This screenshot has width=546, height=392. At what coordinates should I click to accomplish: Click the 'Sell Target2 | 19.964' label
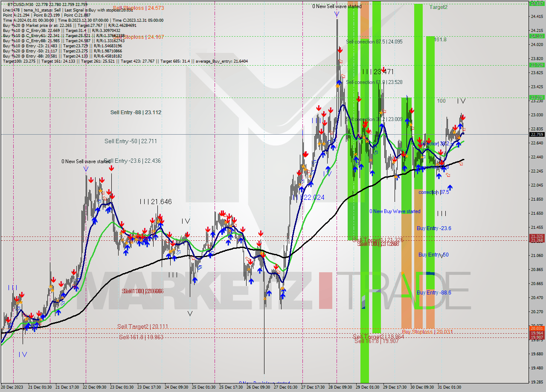click(378, 336)
